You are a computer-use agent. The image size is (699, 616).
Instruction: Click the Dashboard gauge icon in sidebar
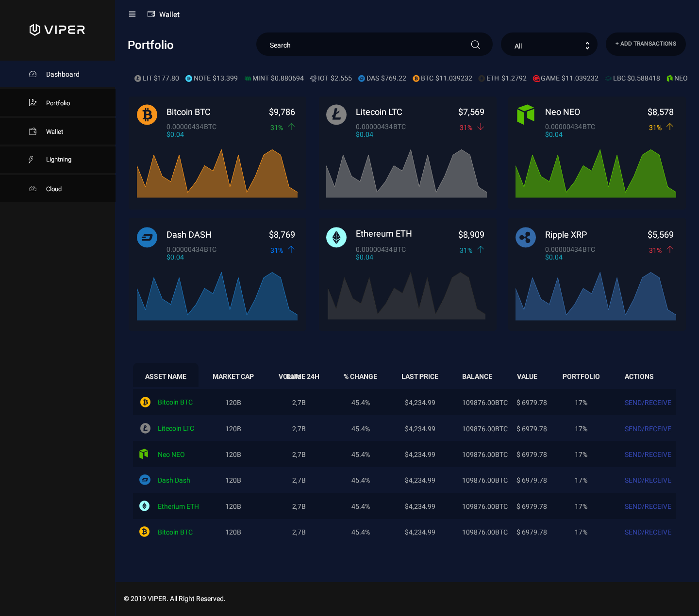click(33, 74)
